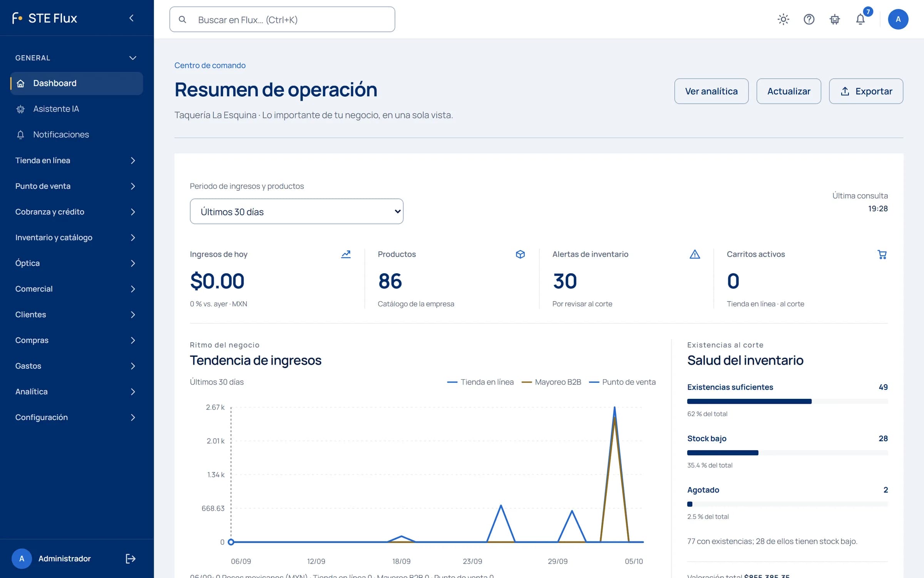Expand Inventario y catálogo menu
Image resolution: width=924 pixels, height=578 pixels.
coord(77,237)
